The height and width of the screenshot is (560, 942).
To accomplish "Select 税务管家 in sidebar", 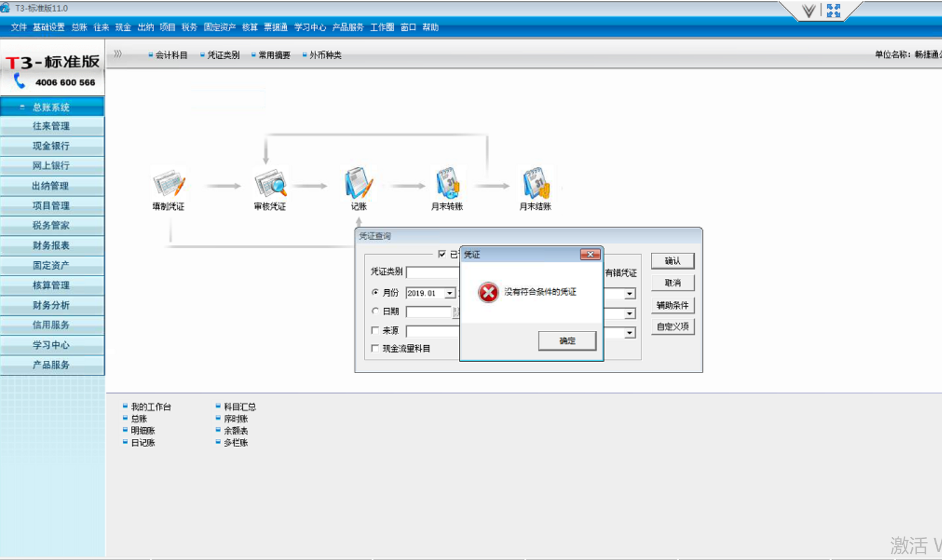I will click(52, 225).
